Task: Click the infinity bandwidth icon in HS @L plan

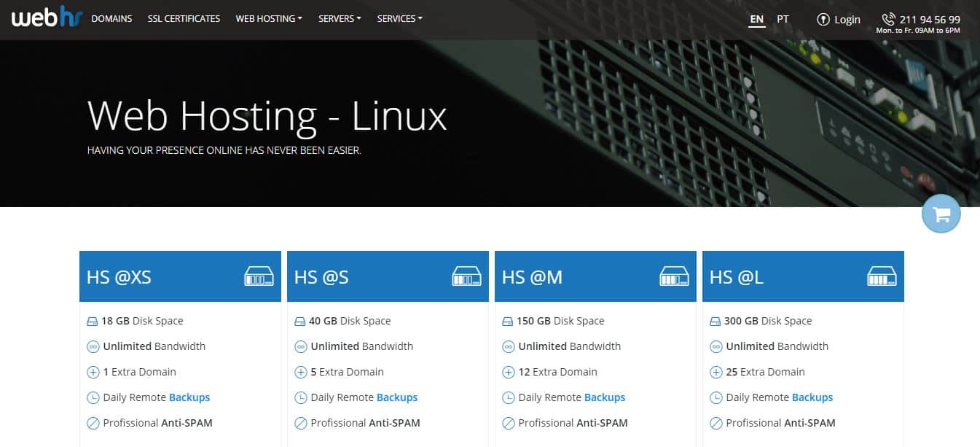Action: (x=716, y=346)
